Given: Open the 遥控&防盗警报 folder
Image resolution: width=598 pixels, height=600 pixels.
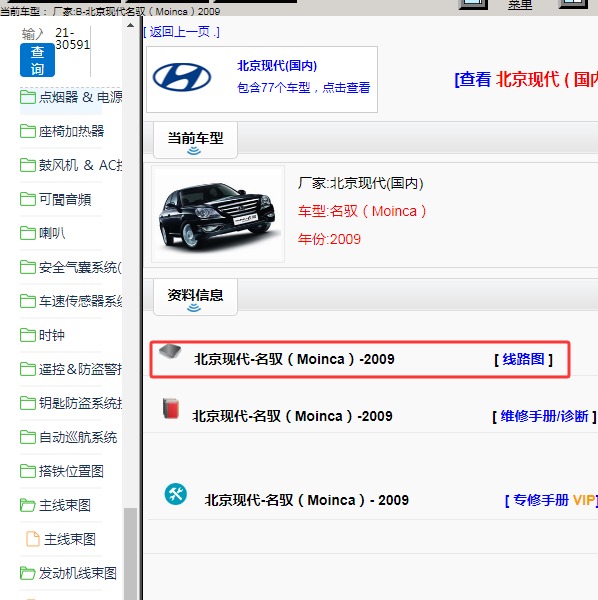Looking at the screenshot, I should pyautogui.click(x=80, y=369).
